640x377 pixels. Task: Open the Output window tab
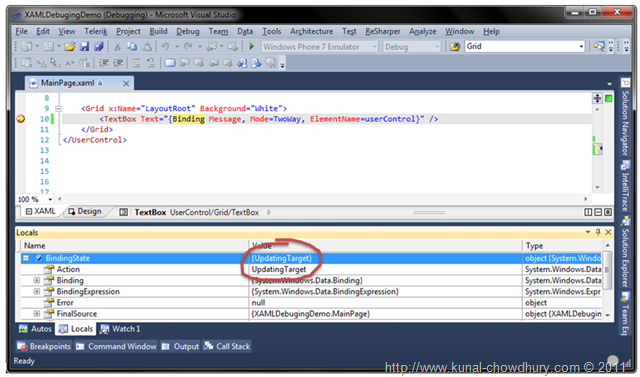click(180, 346)
